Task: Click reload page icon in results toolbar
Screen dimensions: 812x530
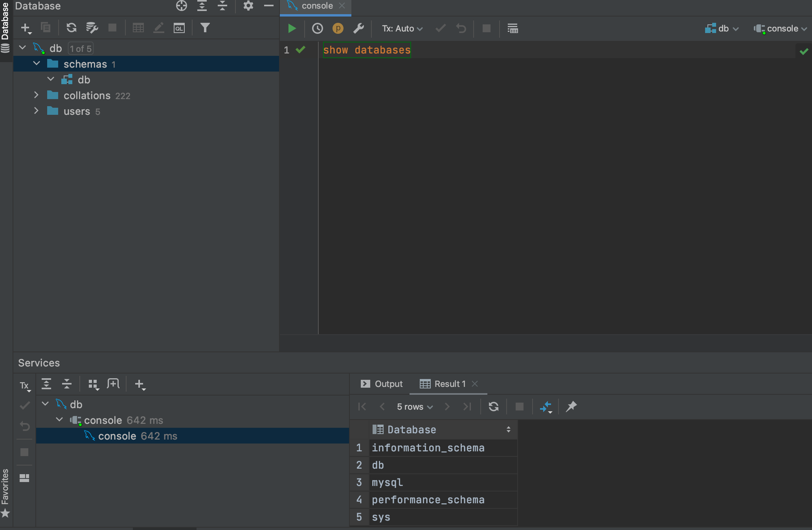Action: coord(494,407)
